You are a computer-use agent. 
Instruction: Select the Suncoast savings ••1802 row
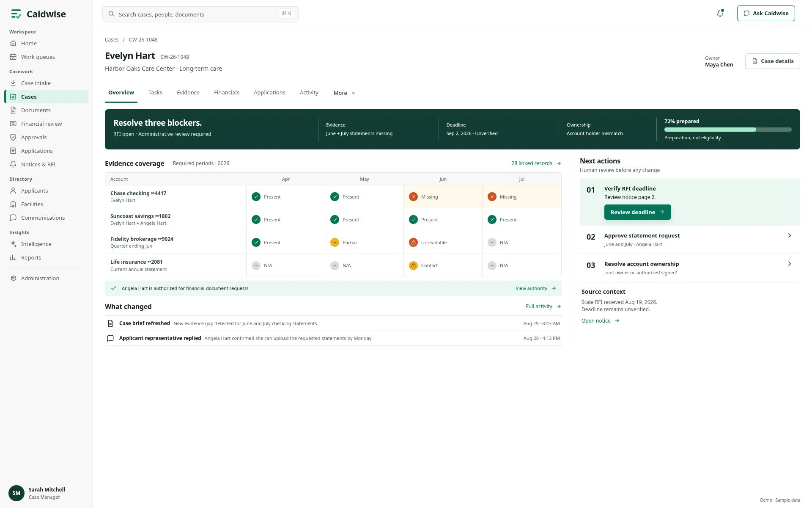(333, 220)
